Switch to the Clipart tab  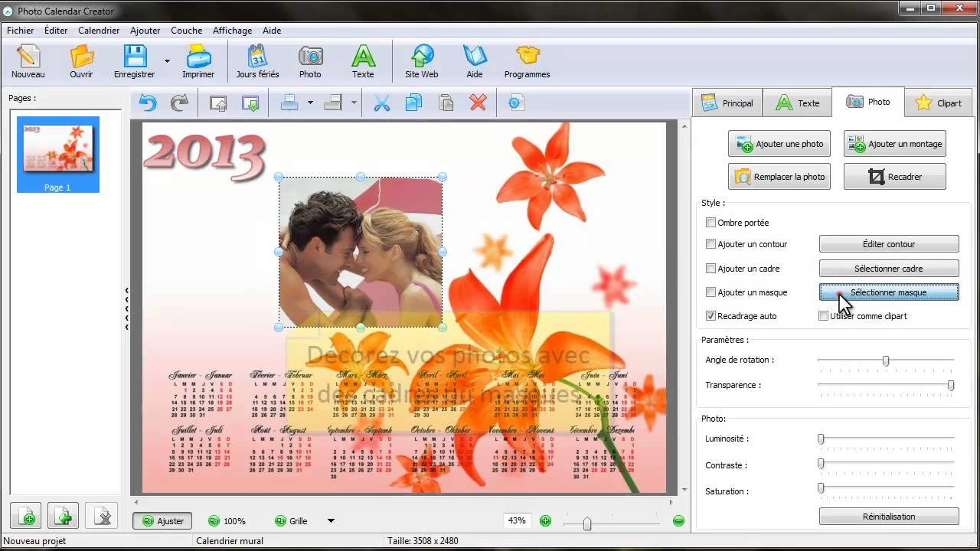pyautogui.click(x=939, y=103)
